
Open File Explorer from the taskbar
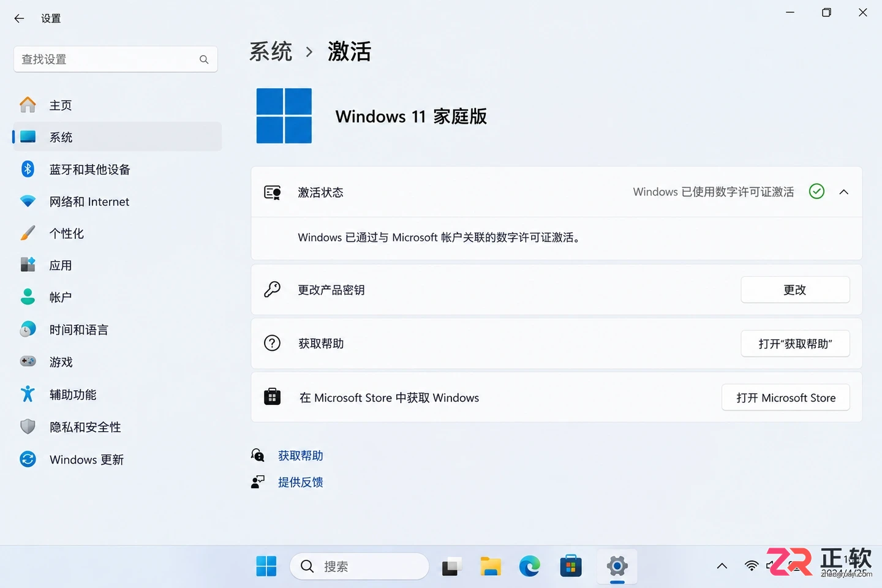click(x=491, y=567)
